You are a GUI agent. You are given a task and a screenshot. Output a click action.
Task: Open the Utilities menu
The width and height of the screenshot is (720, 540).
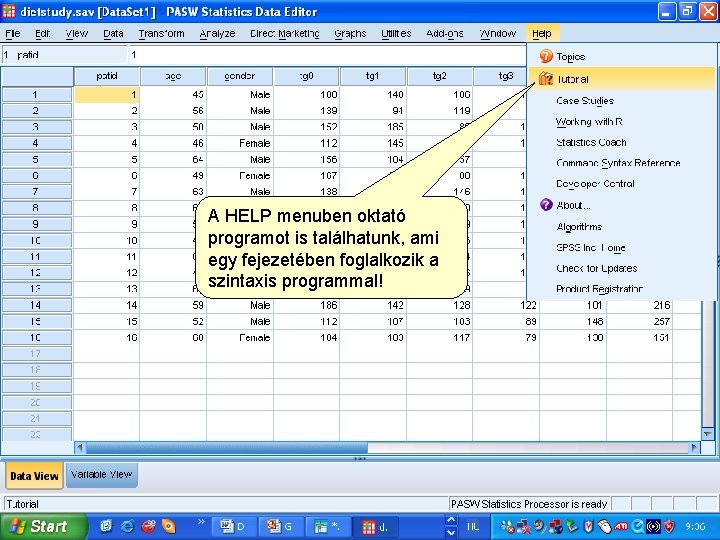(x=396, y=34)
